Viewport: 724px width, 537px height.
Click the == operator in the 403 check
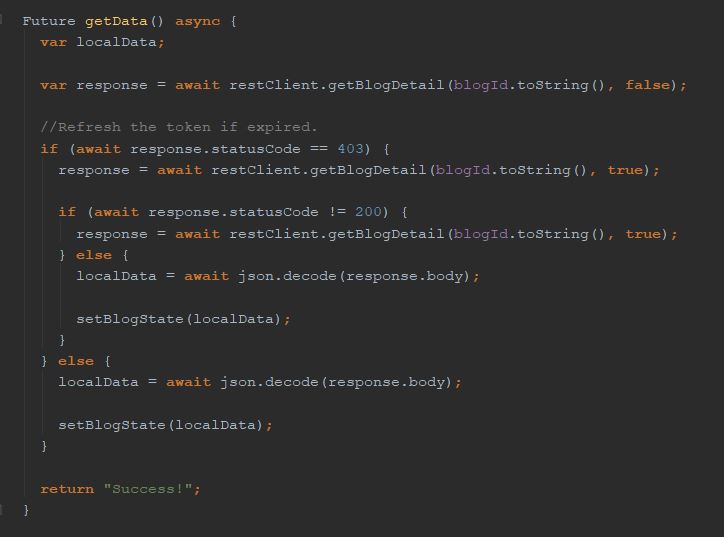pos(319,149)
